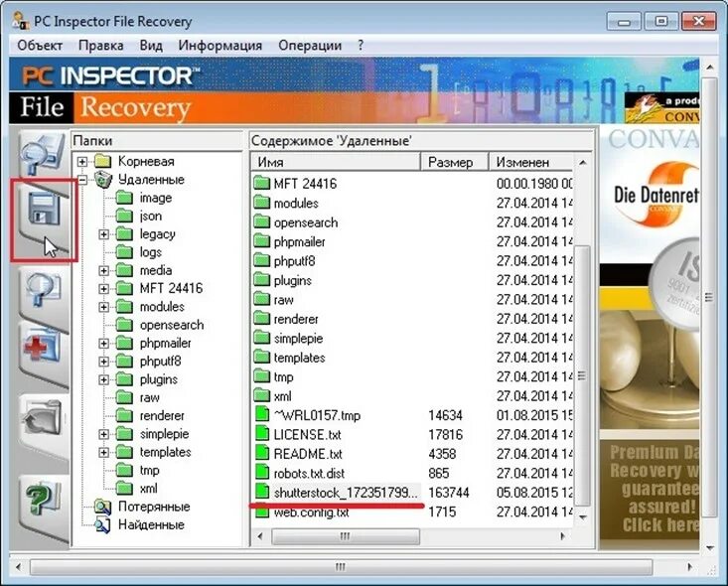728x586 pixels.
Task: Click the application icon in title bar
Action: coord(21,21)
